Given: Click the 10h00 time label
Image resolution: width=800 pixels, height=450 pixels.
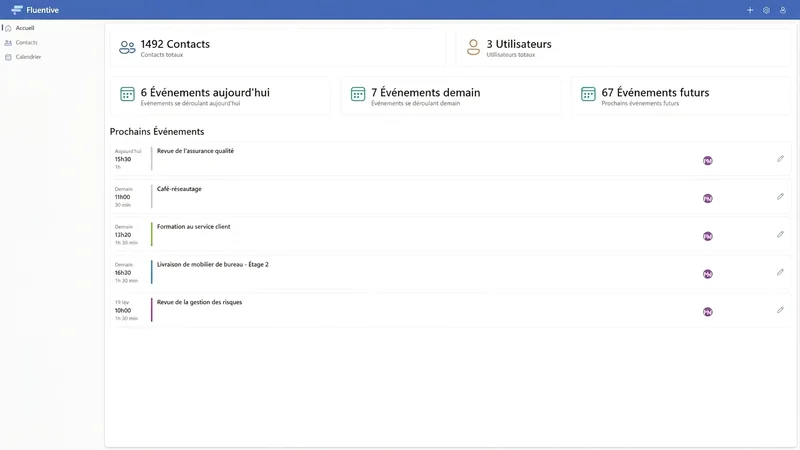Looking at the screenshot, I should [x=123, y=310].
